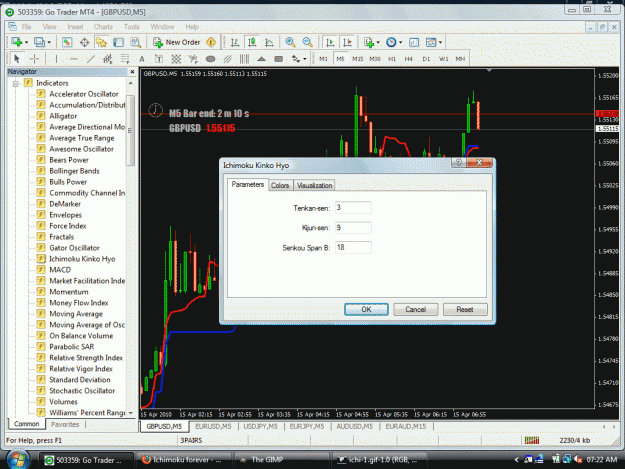
Task: Open the Indicators list dropdown arrow
Action: click(378, 42)
